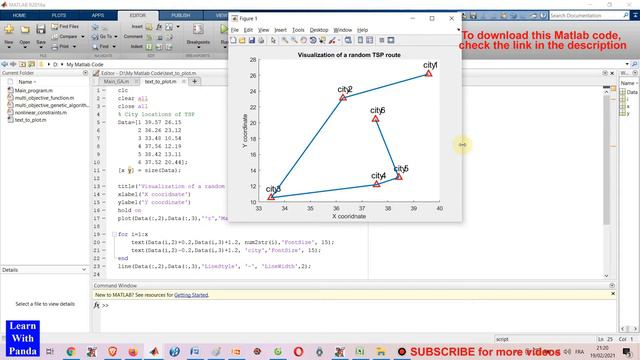Viewport: 640px width, 360px height.
Task: Click the Link Plot icon in Figure 1 toolbar
Action: click(348, 40)
